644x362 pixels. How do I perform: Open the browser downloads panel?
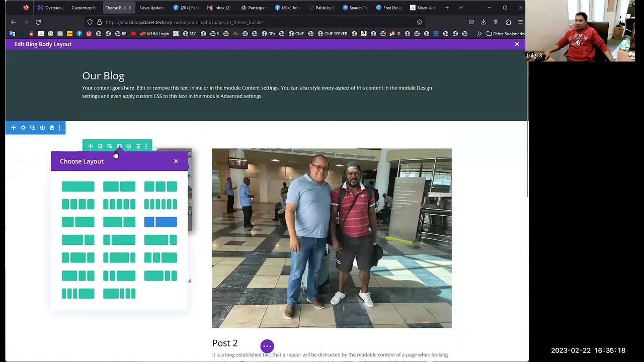[483, 22]
